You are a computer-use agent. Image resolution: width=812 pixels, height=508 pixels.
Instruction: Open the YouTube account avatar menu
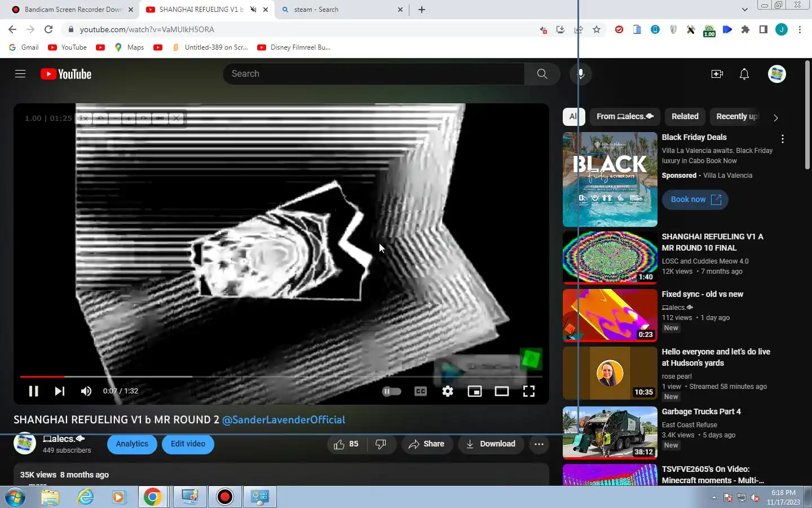click(x=777, y=74)
